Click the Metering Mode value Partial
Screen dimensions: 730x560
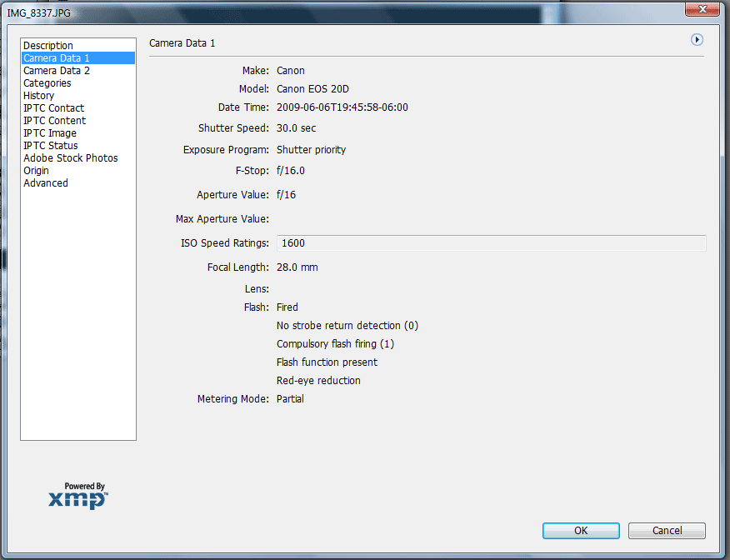tap(290, 399)
